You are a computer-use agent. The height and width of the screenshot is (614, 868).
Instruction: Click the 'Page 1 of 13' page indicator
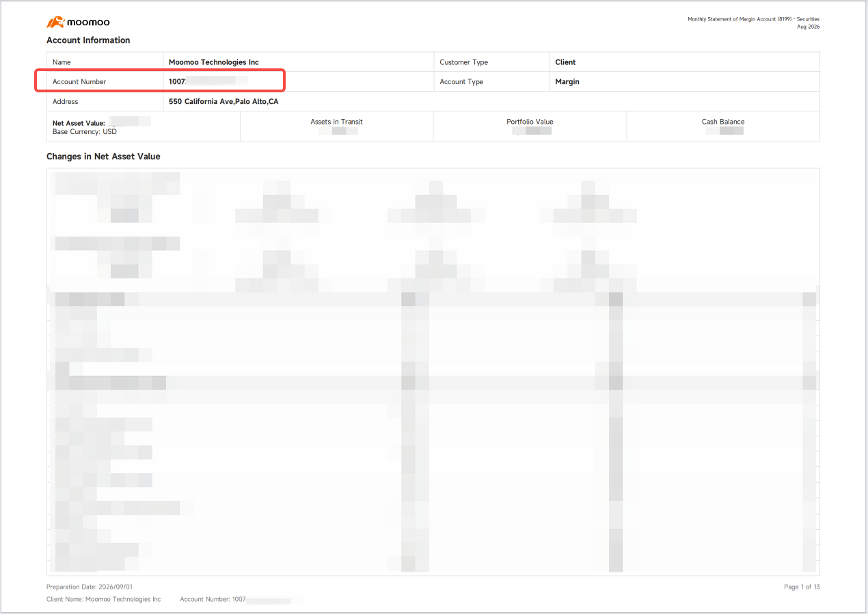point(802,587)
